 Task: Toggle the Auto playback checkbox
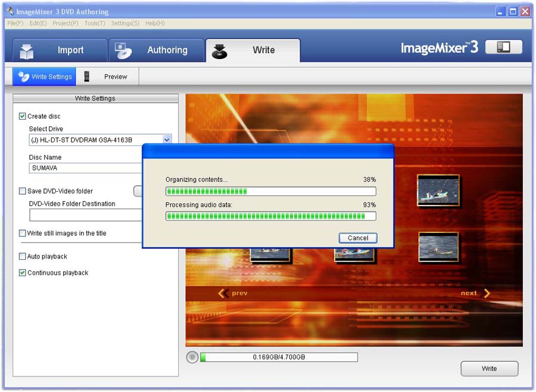tap(23, 257)
